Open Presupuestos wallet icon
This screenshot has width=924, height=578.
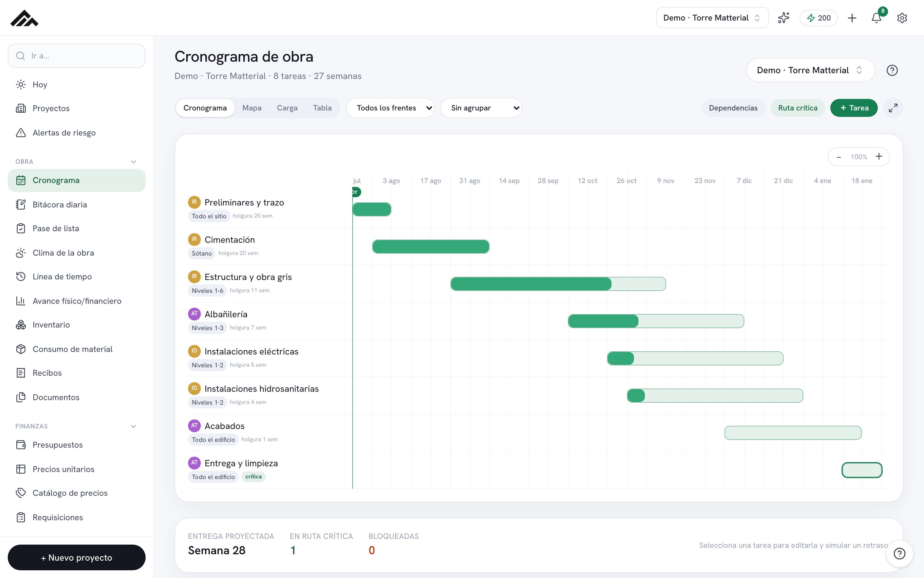click(x=21, y=445)
